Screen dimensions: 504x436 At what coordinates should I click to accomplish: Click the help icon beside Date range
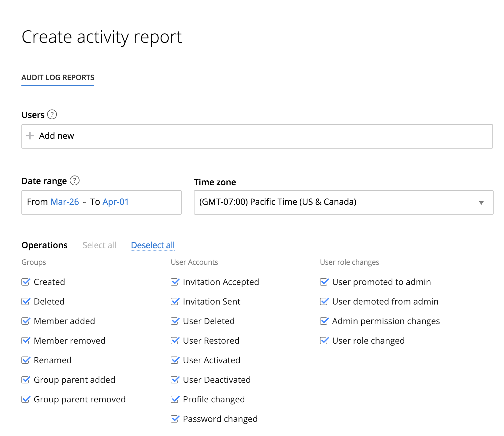tap(74, 181)
